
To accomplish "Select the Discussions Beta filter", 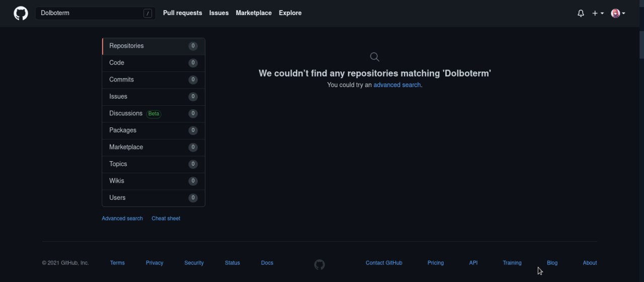I will [153, 114].
